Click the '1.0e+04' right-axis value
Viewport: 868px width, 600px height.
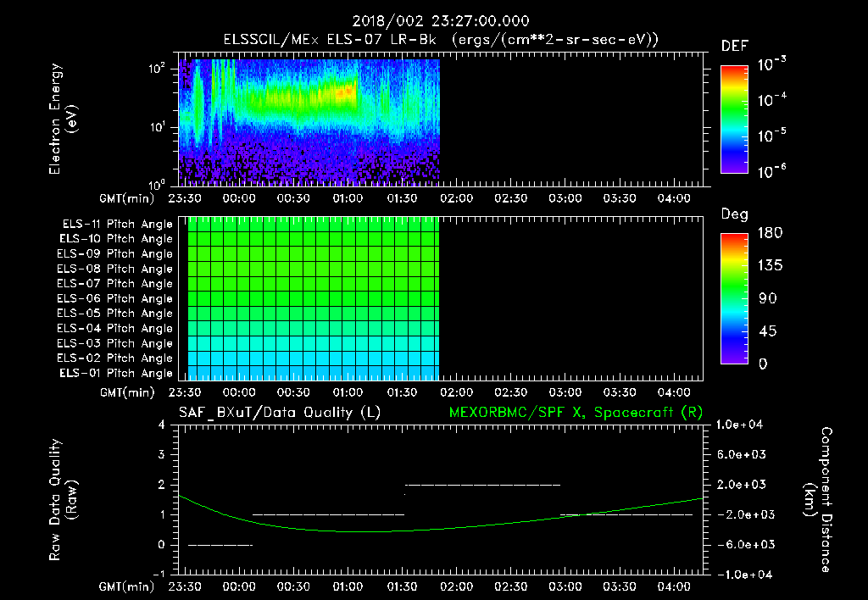pyautogui.click(x=739, y=425)
